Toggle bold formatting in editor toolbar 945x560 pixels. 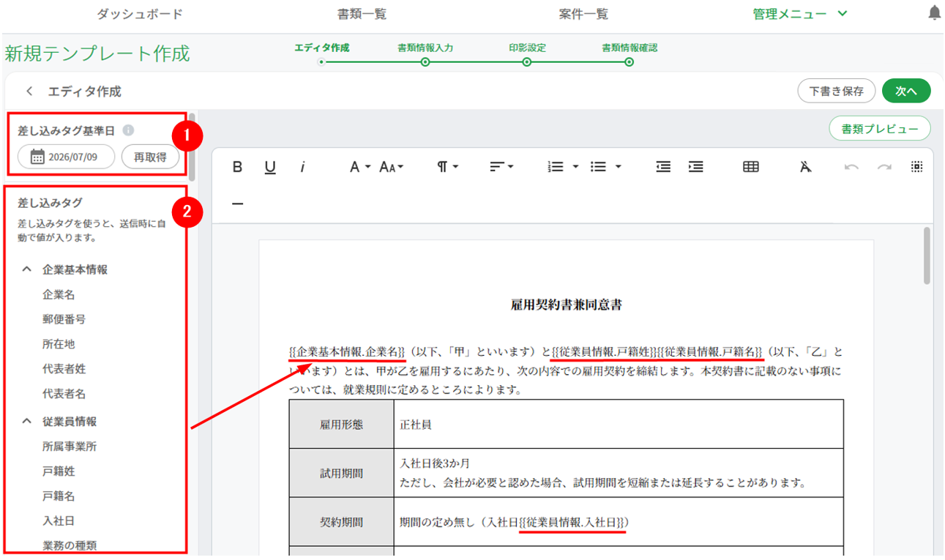click(237, 167)
